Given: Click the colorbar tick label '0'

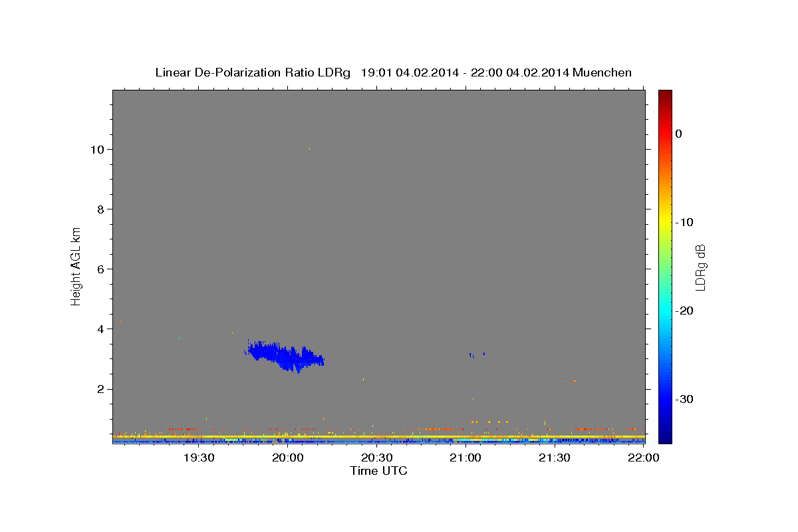Looking at the screenshot, I should point(678,134).
